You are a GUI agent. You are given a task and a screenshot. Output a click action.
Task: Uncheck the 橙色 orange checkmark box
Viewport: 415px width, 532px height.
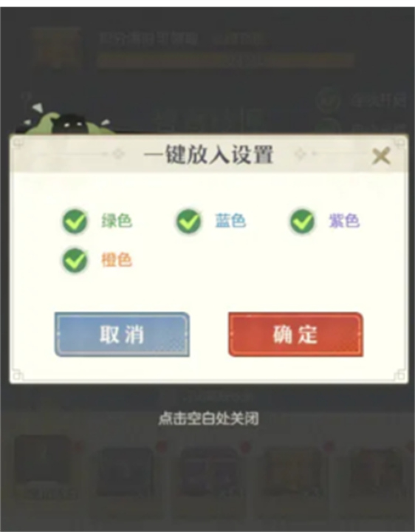click(75, 260)
